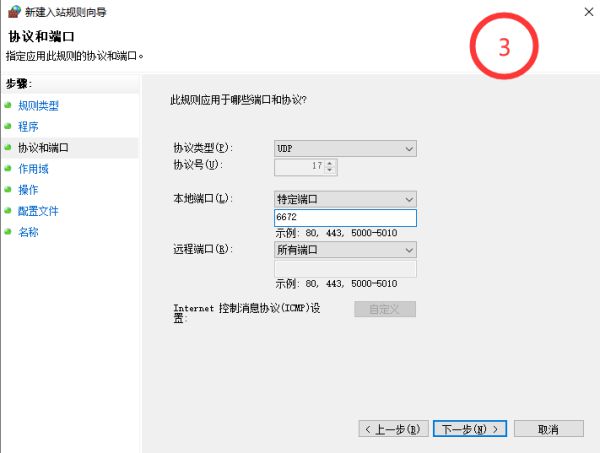Viewport: 600px width, 453px height.
Task: Jump to the 配置文件 step
Action: 38,210
